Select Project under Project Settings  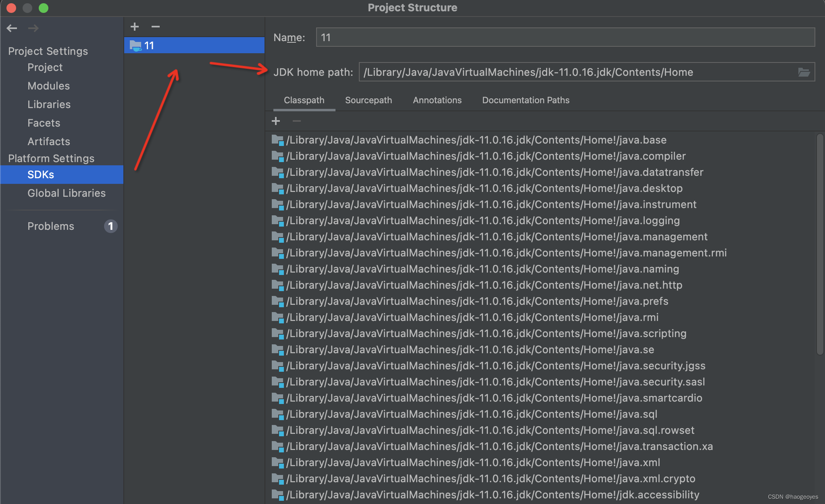(45, 67)
